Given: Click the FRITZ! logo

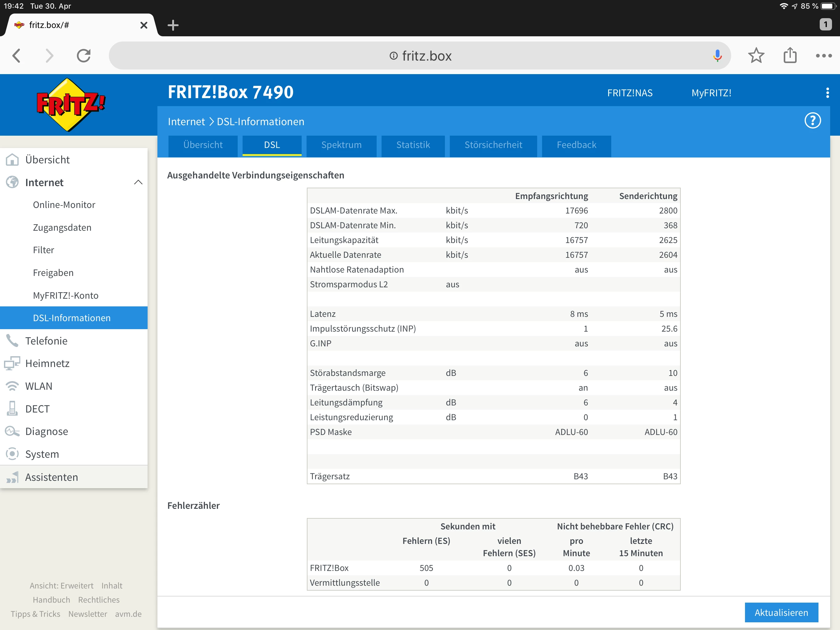Looking at the screenshot, I should (x=71, y=105).
